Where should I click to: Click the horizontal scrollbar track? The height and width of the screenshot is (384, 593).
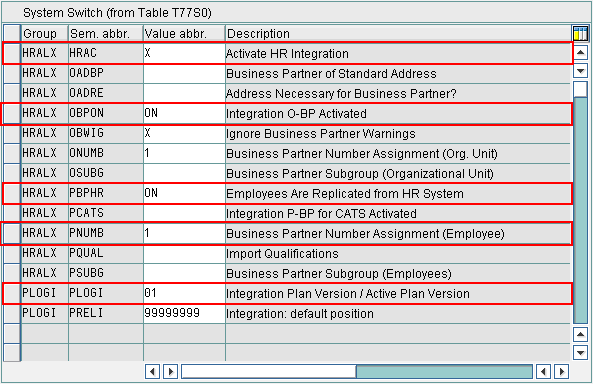[x=357, y=372]
